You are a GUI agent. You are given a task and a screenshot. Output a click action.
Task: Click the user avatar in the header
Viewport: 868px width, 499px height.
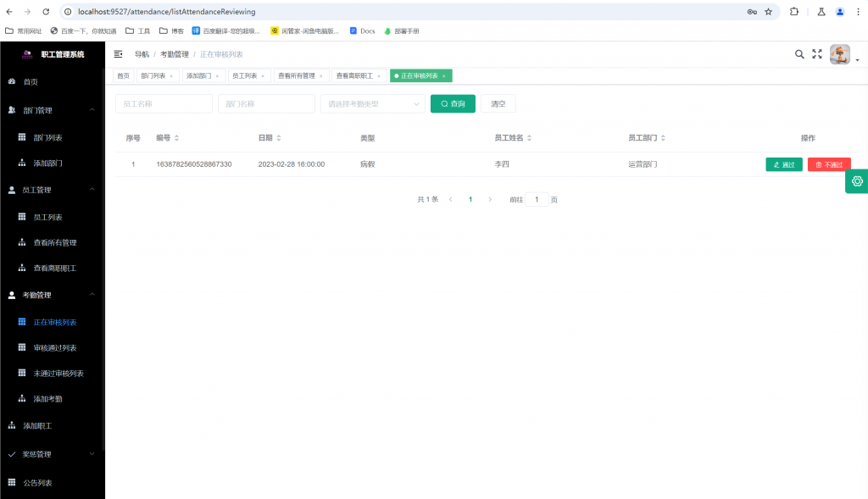(839, 54)
